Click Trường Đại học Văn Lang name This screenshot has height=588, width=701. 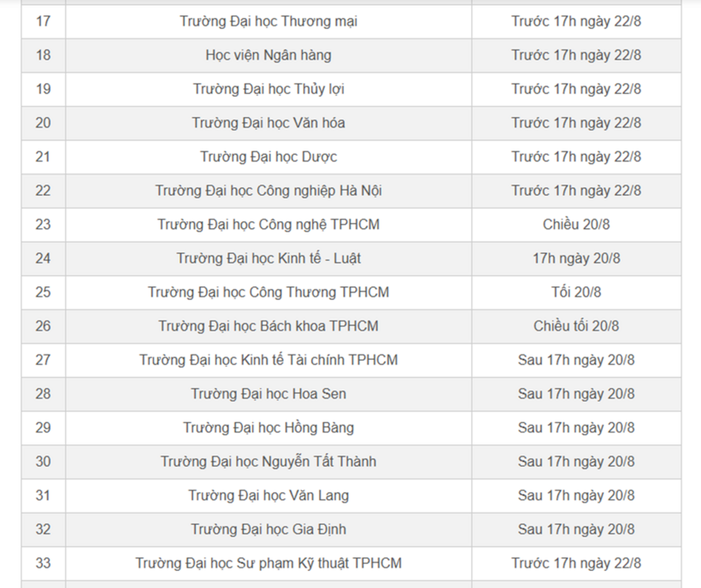268,496
